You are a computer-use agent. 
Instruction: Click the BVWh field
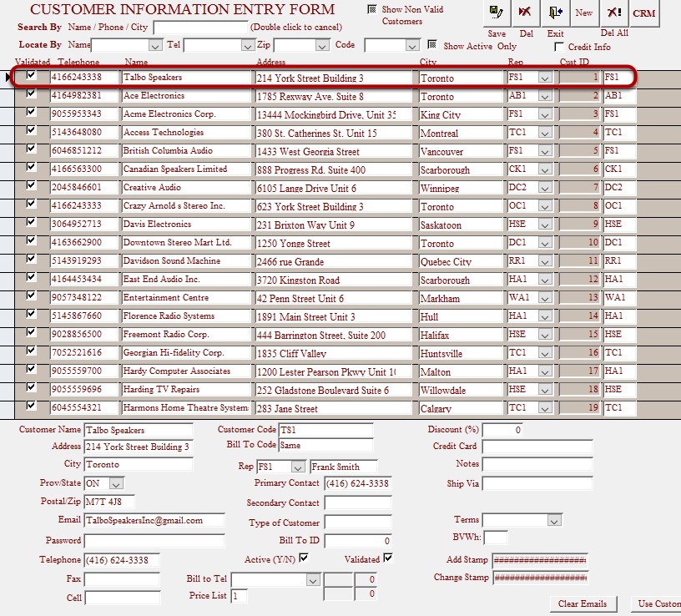496,538
